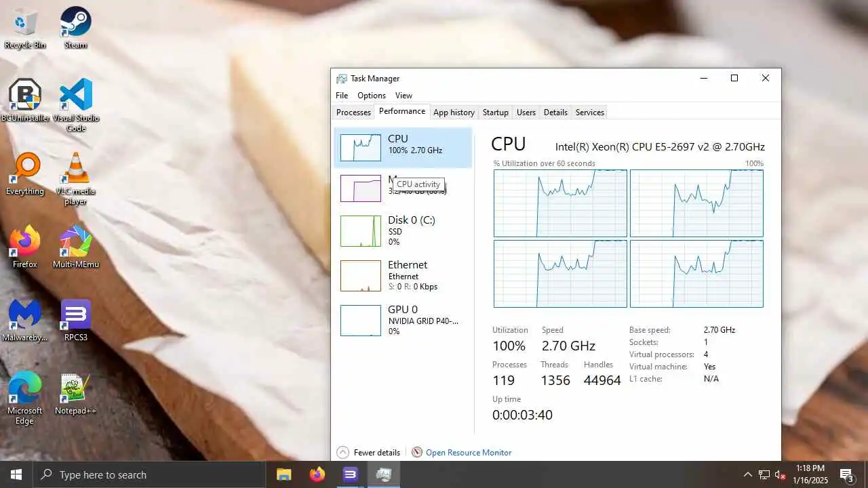
Task: Click the muted volume tray icon
Action: click(781, 474)
